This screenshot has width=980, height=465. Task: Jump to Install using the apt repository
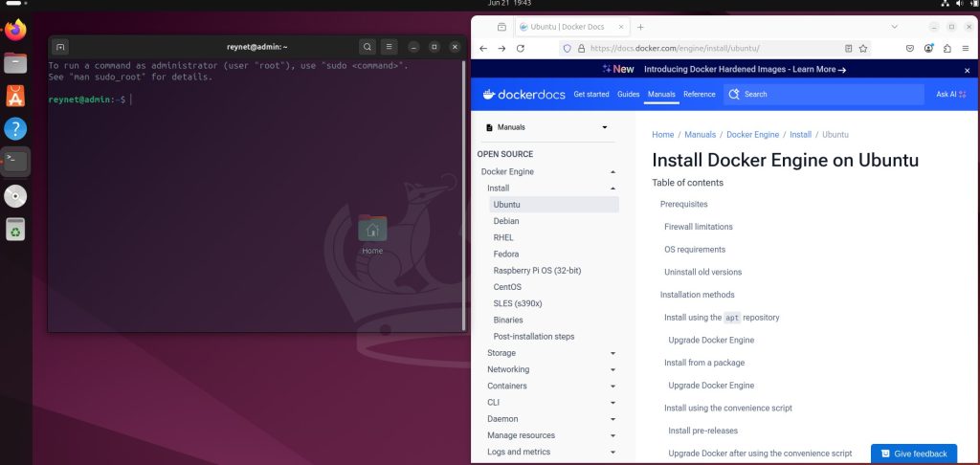click(722, 318)
